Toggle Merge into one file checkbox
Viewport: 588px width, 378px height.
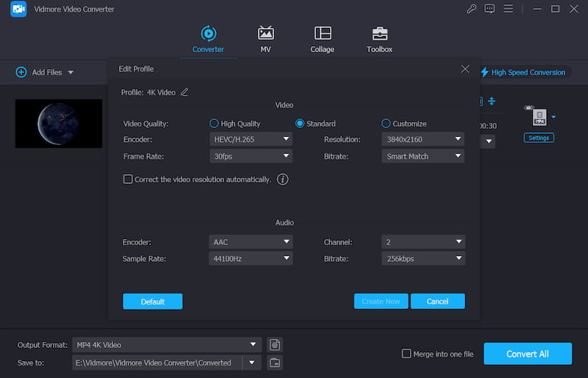(x=406, y=354)
